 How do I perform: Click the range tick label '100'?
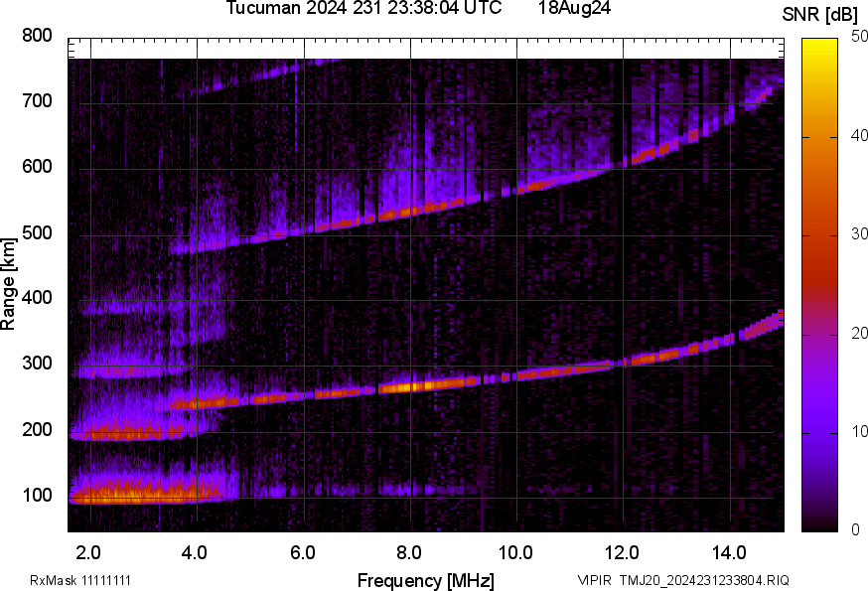tap(37, 496)
